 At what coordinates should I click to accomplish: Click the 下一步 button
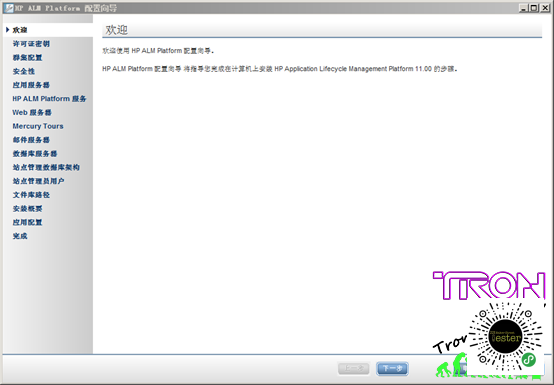pyautogui.click(x=392, y=368)
